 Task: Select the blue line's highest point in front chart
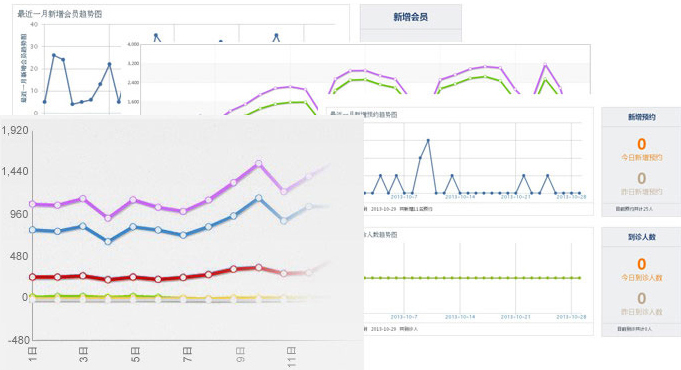[x=259, y=198]
